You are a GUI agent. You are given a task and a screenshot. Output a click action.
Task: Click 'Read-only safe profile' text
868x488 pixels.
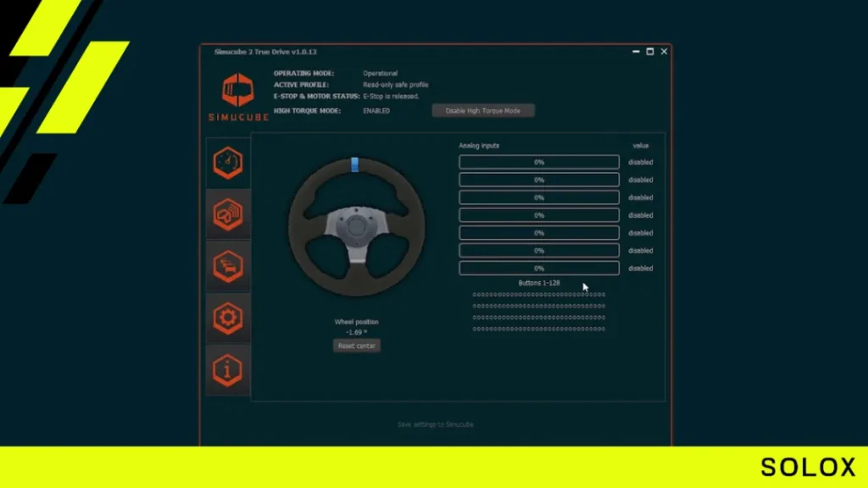click(x=396, y=85)
